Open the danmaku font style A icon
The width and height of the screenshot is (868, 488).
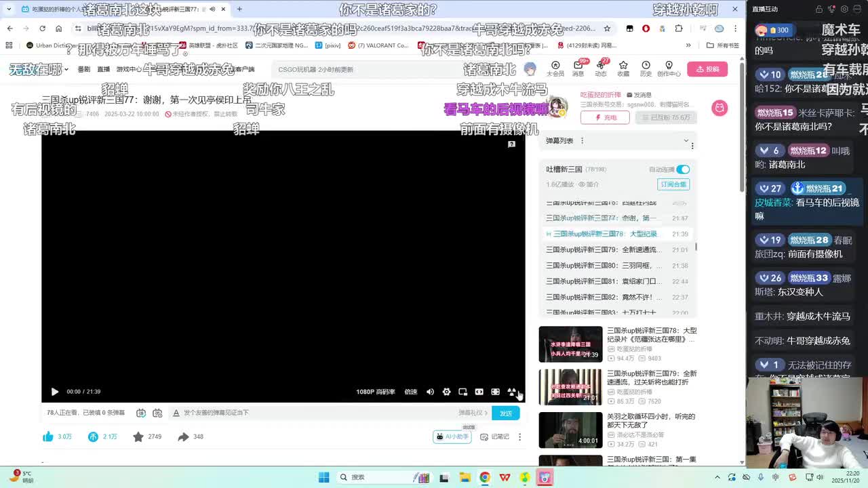click(176, 413)
